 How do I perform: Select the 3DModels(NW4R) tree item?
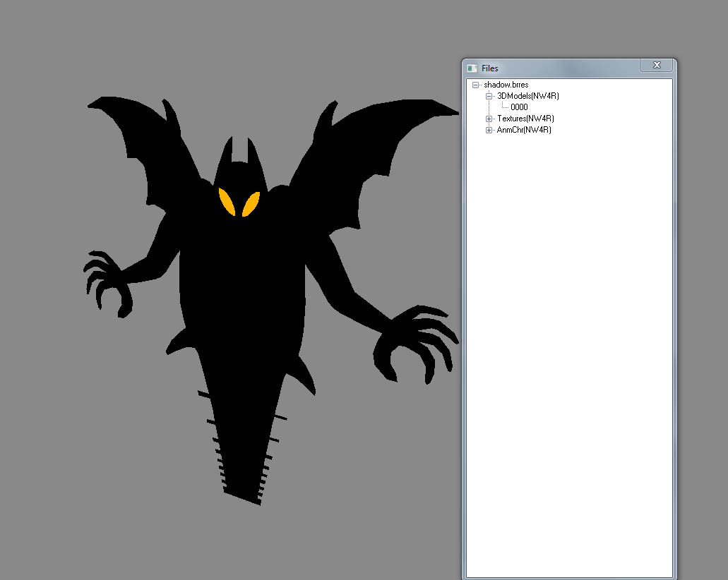click(528, 96)
